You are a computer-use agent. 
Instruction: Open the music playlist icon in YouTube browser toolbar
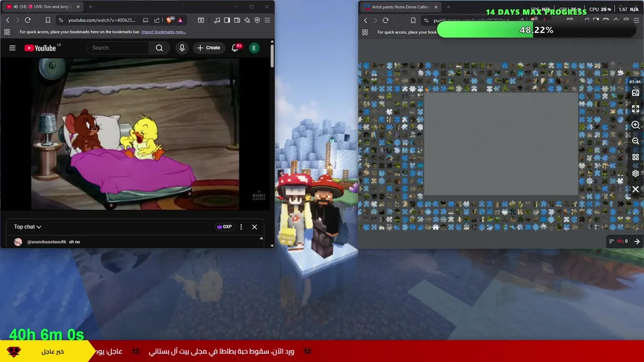[217, 20]
